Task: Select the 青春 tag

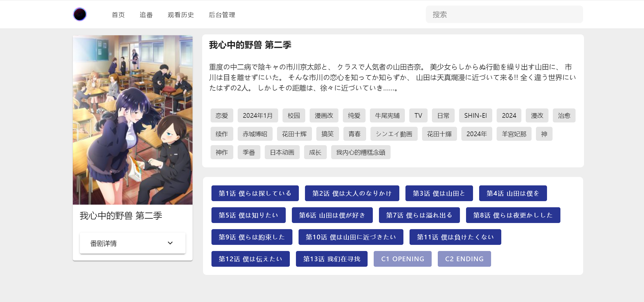Action: [355, 134]
